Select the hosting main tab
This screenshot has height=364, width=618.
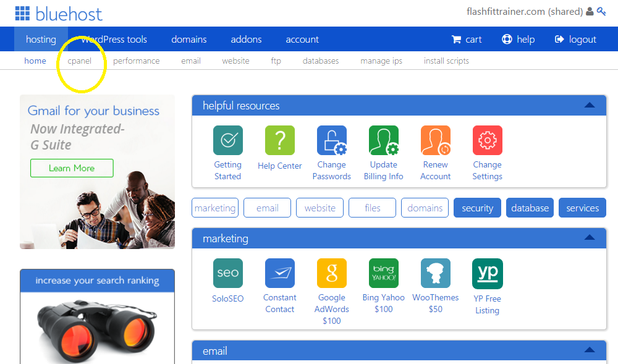[41, 39]
